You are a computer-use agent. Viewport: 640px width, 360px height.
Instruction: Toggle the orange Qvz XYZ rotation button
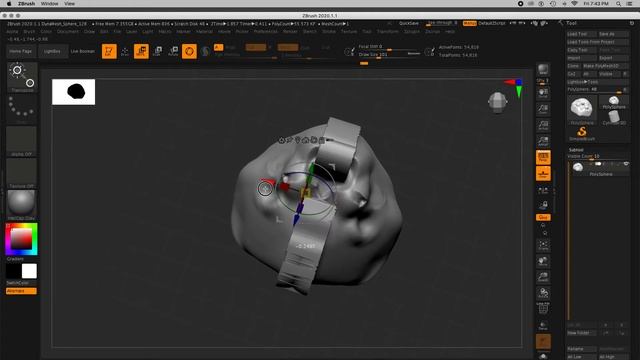click(x=543, y=217)
